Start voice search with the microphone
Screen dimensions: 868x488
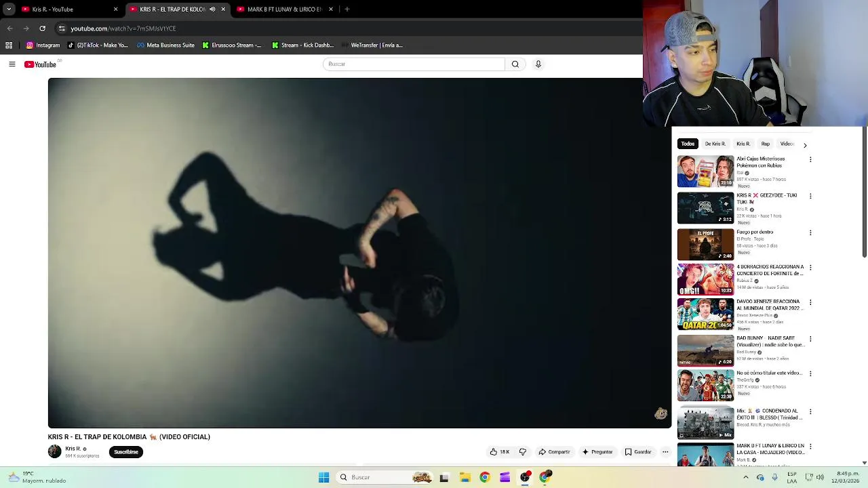tap(538, 64)
